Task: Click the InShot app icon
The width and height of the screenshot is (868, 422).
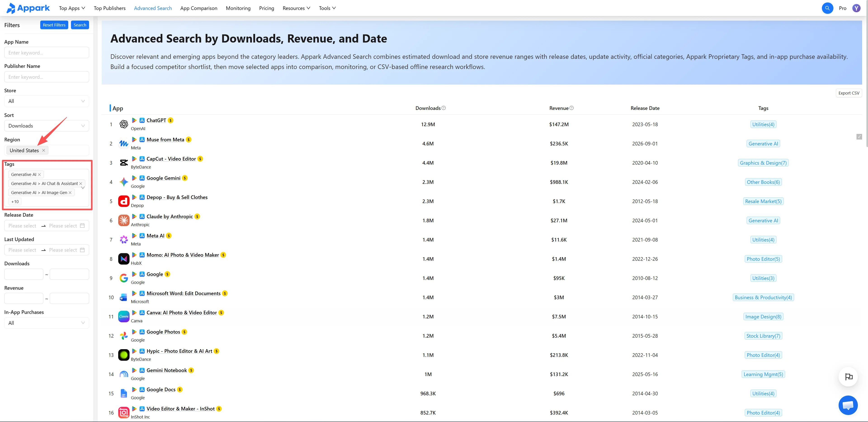Action: [x=124, y=413]
